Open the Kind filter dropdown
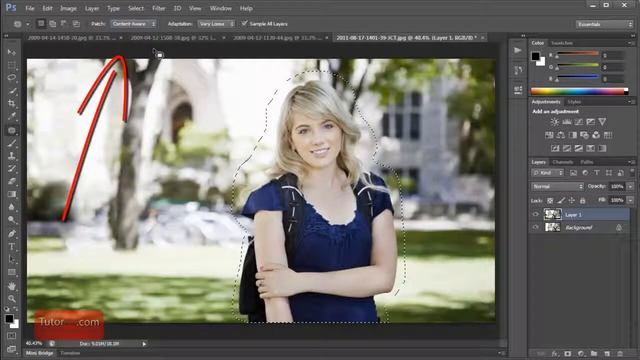640x360 pixels. (548, 173)
